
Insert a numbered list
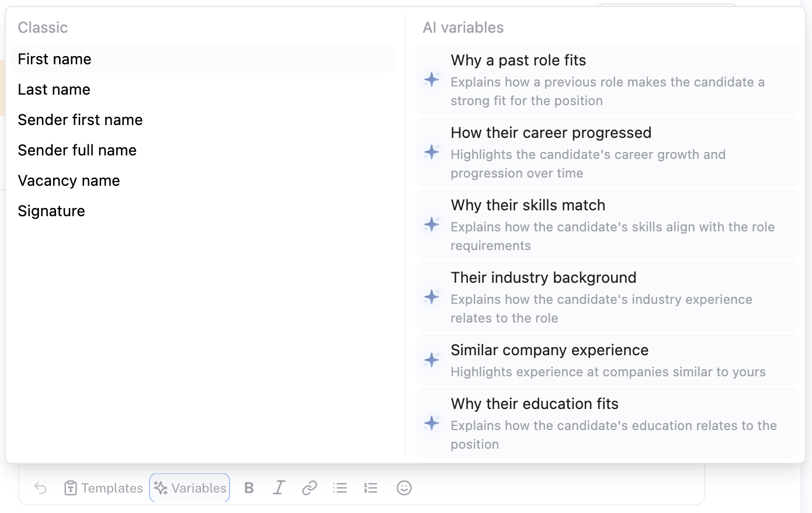pyautogui.click(x=370, y=488)
